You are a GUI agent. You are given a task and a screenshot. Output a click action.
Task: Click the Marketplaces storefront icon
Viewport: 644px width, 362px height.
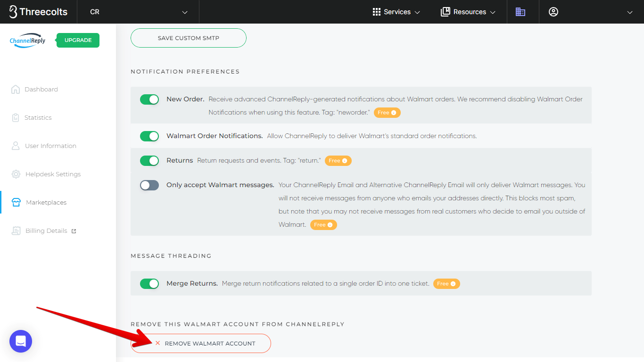click(x=16, y=202)
